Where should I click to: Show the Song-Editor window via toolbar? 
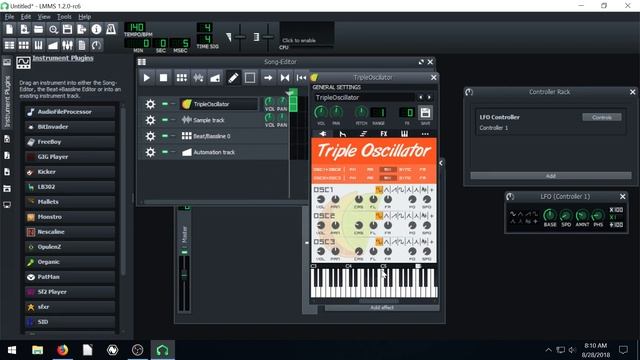[9, 45]
